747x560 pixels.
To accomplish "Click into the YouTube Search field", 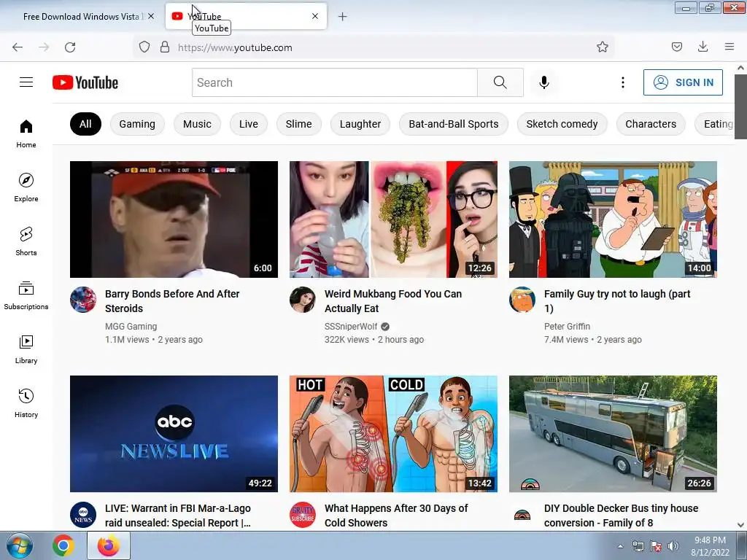I will (334, 82).
